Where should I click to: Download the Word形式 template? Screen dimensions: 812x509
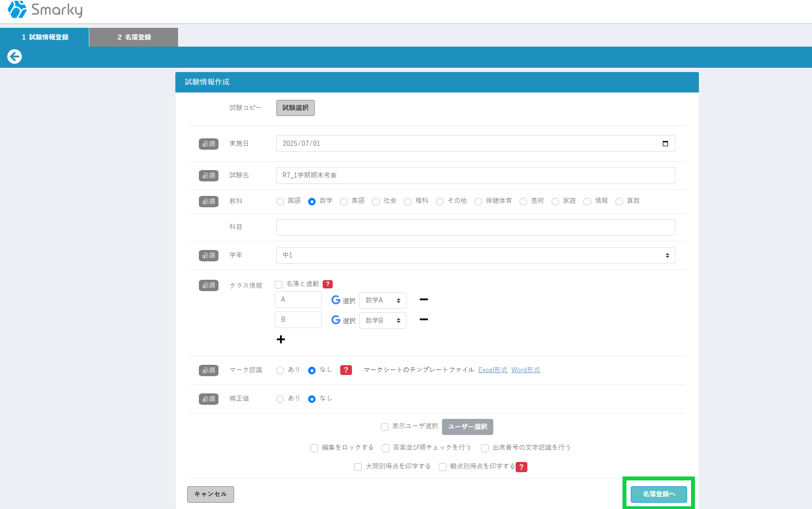tap(526, 370)
